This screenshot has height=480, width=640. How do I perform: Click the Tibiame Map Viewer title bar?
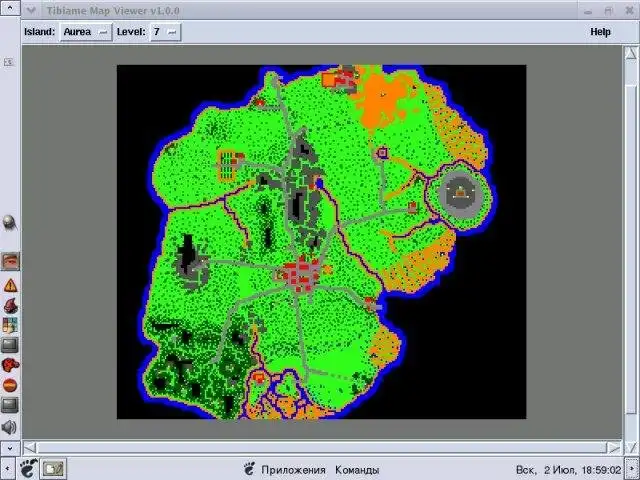point(300,11)
